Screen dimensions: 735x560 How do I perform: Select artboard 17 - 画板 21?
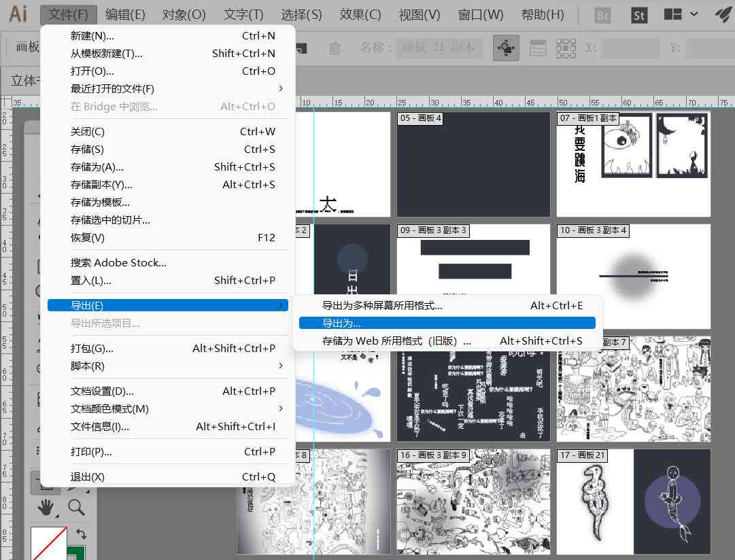click(x=633, y=502)
